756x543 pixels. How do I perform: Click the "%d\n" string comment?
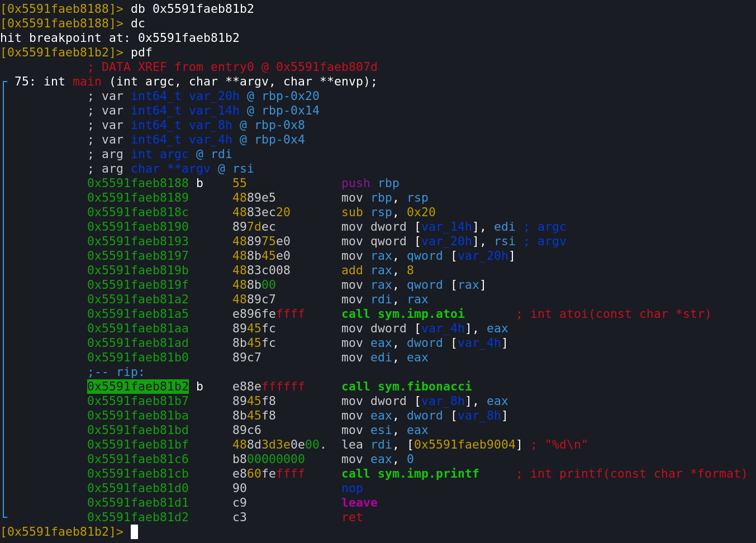[566, 445]
